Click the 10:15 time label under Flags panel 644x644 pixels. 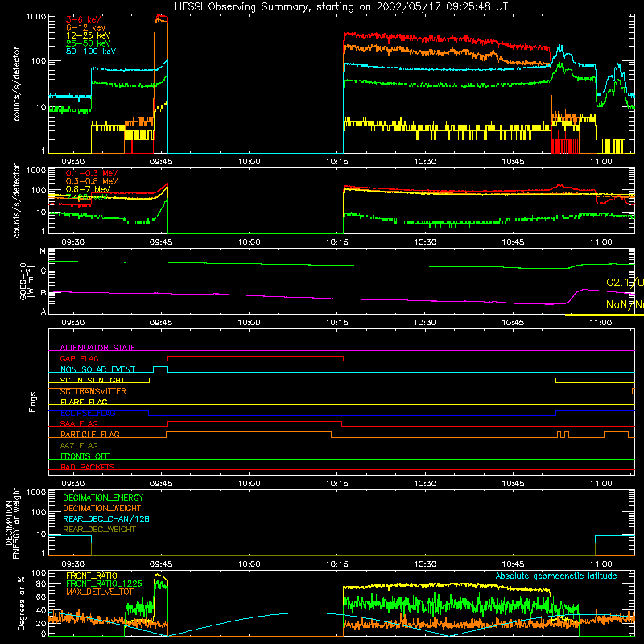coord(336,484)
